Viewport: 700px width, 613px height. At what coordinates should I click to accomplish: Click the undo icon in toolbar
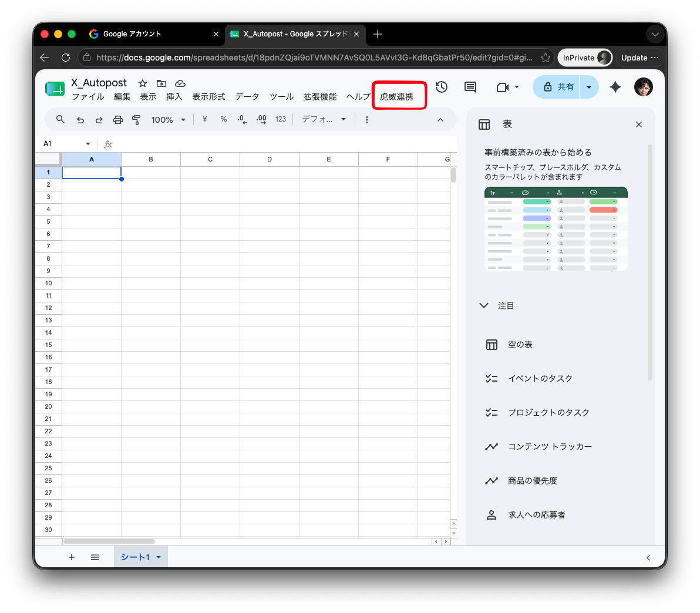coord(80,120)
